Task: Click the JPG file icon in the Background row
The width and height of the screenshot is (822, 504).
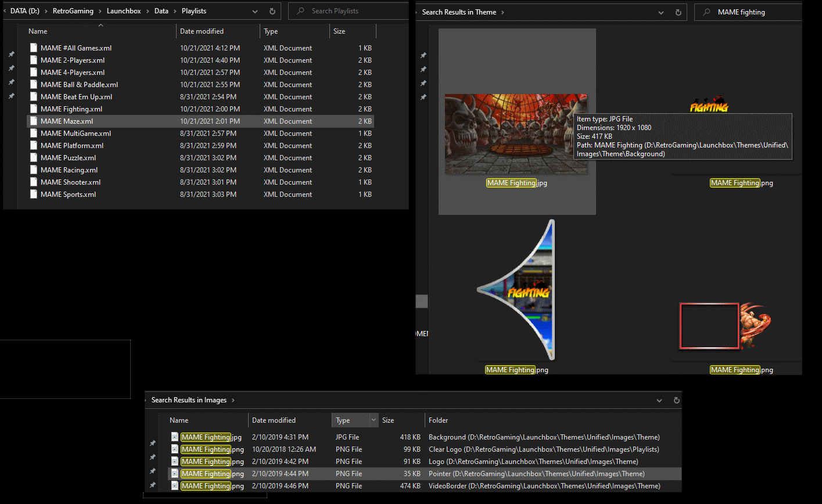Action: coord(174,437)
